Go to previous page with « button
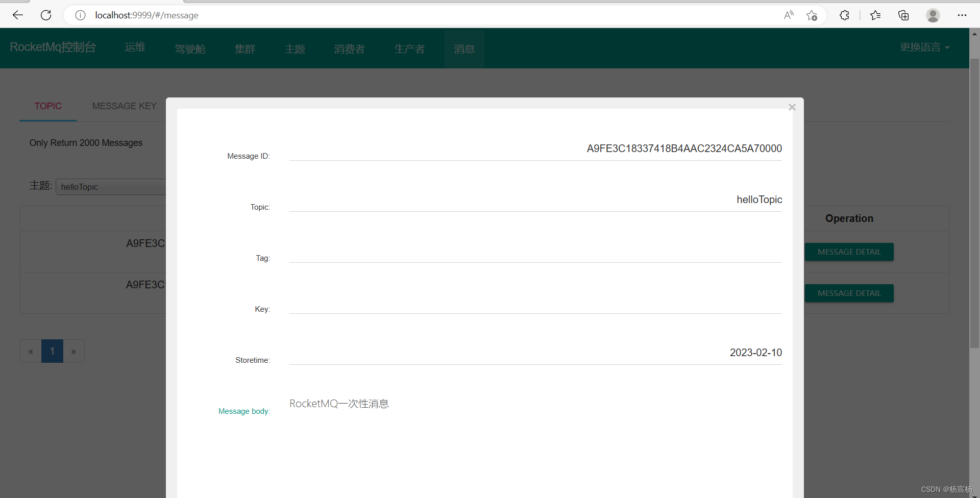Image resolution: width=980 pixels, height=498 pixels. pos(31,351)
